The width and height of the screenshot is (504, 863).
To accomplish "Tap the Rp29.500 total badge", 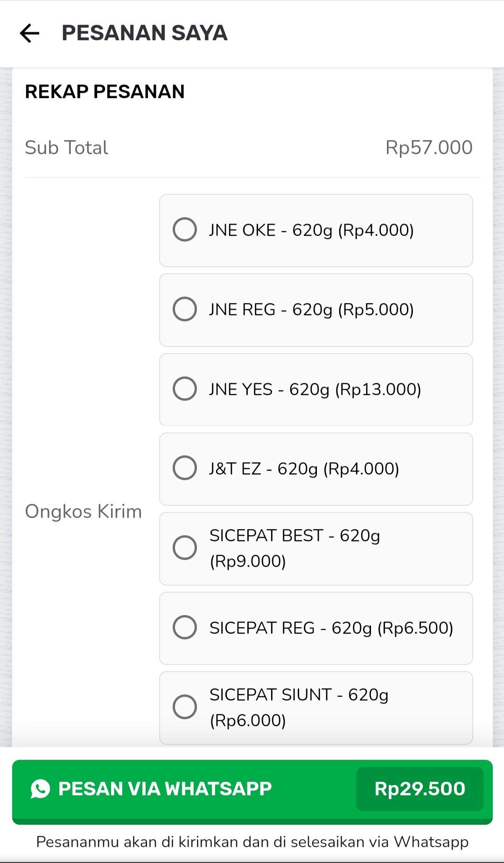I will pyautogui.click(x=420, y=789).
